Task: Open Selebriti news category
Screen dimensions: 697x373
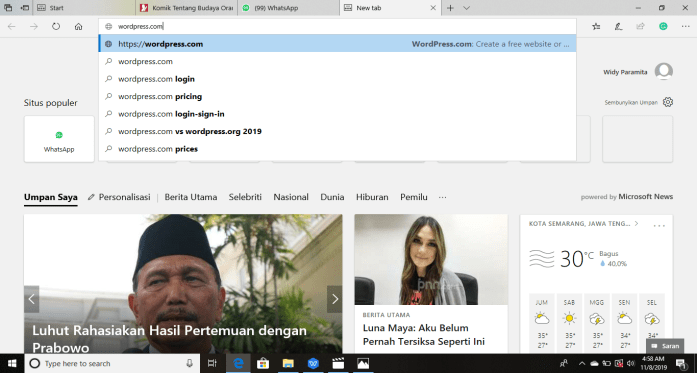Action: tap(245, 197)
